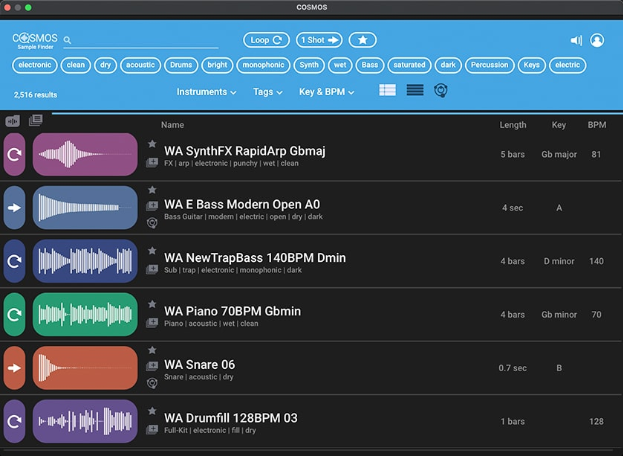623x458 pixels.
Task: Click the monophonic tag pill
Action: point(263,65)
